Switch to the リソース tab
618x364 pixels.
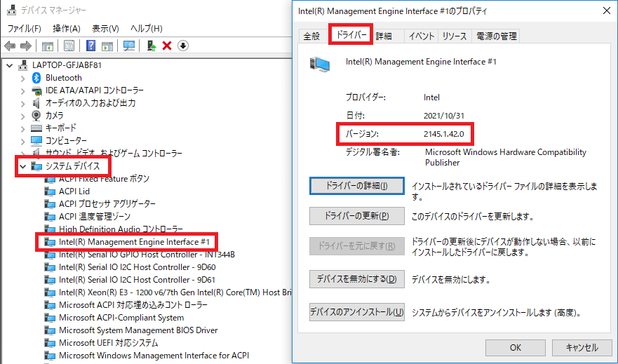click(x=455, y=36)
